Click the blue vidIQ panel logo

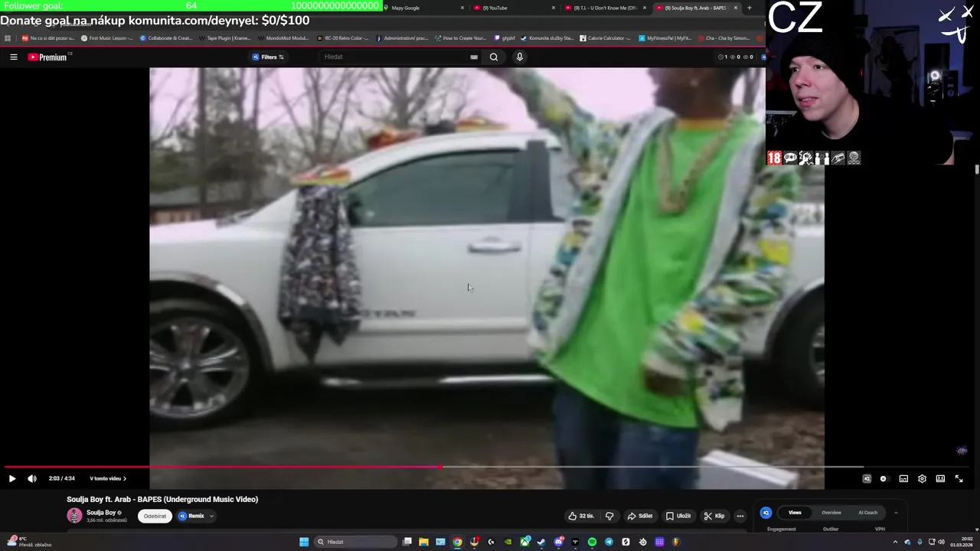[x=766, y=513]
